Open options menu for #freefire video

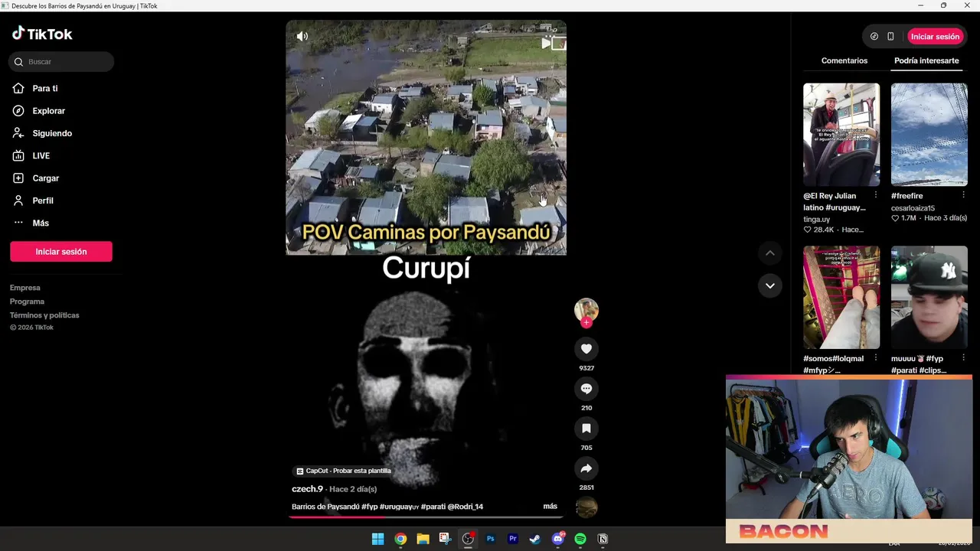pos(963,196)
